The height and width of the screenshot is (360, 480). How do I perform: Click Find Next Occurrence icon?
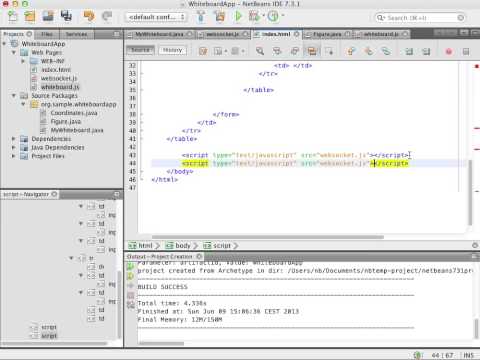pyautogui.click(x=294, y=51)
